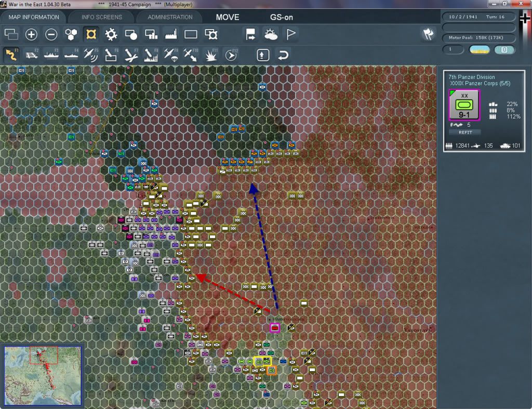Select the F11 explosion mode icon
The width and height of the screenshot is (532, 409).
211,55
